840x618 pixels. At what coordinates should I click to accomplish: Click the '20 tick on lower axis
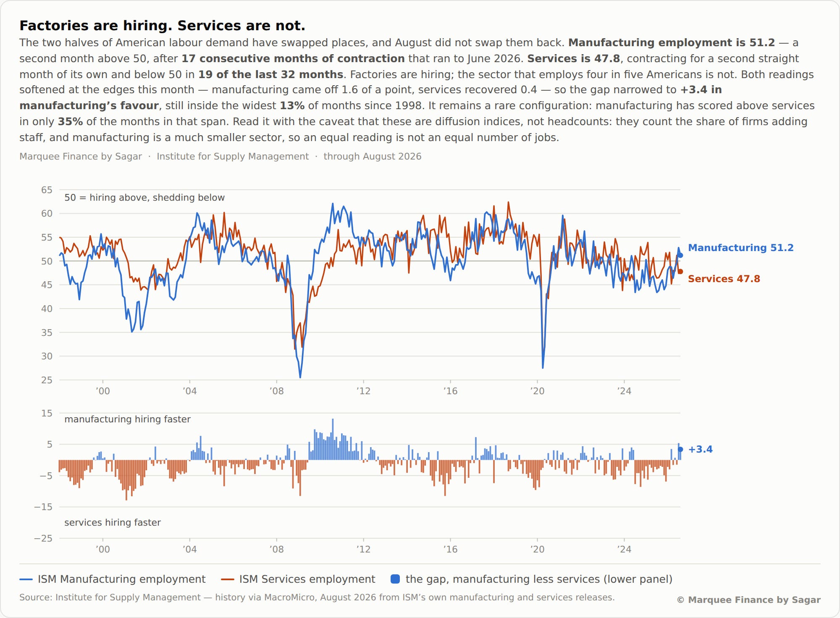click(537, 549)
